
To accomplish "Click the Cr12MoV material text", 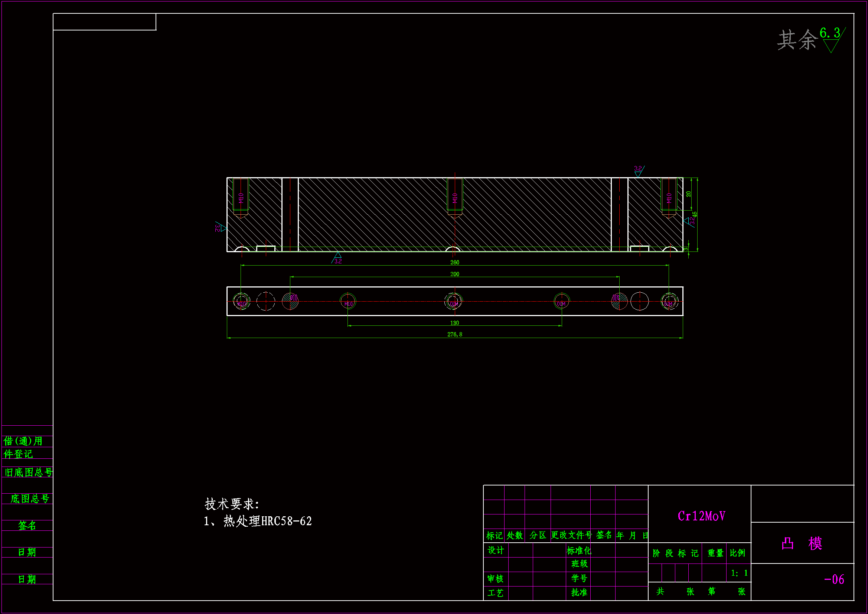I will (x=701, y=516).
